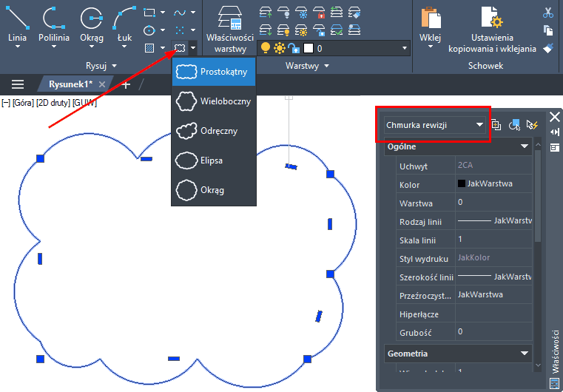Viewport: 563px width, 392px height.
Task: Open dropdown arrow under Polilinia
Action: (54, 47)
